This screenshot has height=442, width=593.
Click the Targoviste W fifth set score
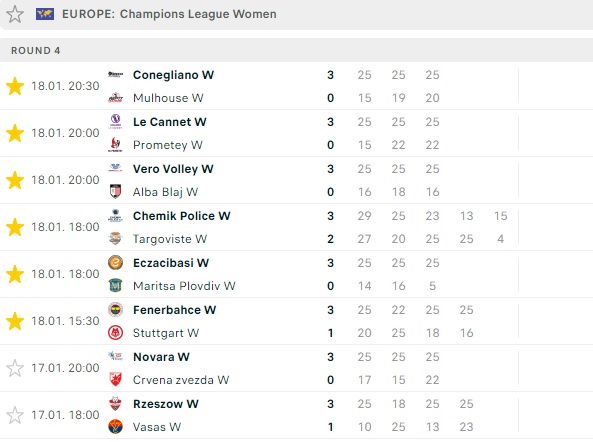pyautogui.click(x=500, y=239)
